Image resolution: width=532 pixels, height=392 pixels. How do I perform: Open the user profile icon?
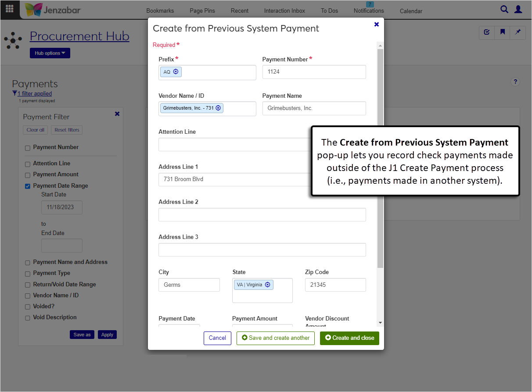tap(518, 9)
